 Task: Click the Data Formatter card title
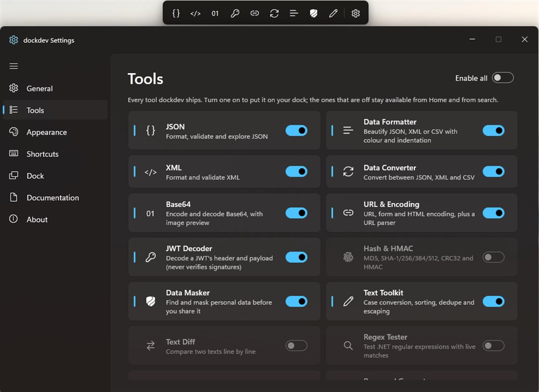390,122
